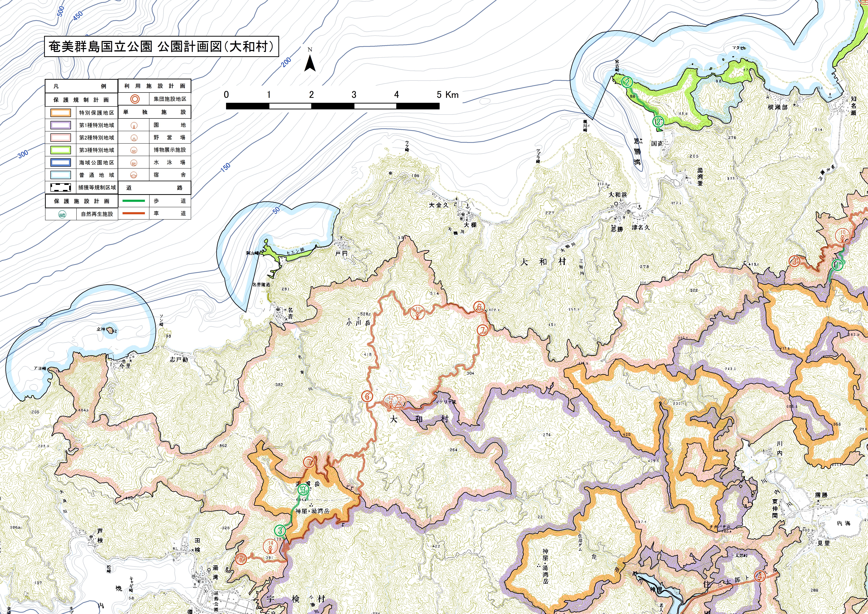
Task: Click the 根瀬部 place label
Action: [778, 107]
